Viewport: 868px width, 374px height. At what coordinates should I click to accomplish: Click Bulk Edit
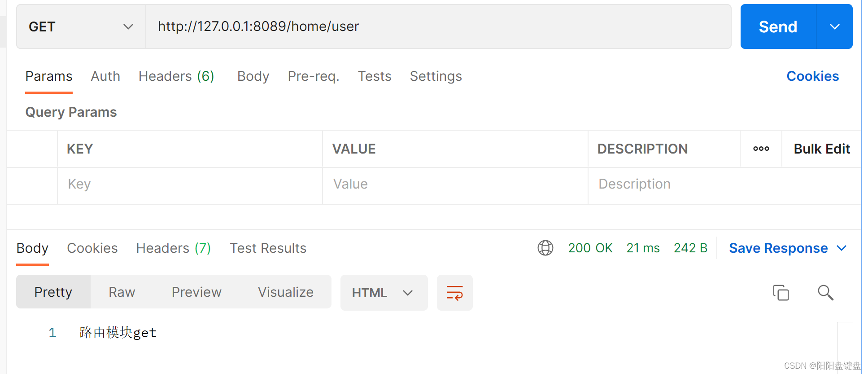pos(821,149)
